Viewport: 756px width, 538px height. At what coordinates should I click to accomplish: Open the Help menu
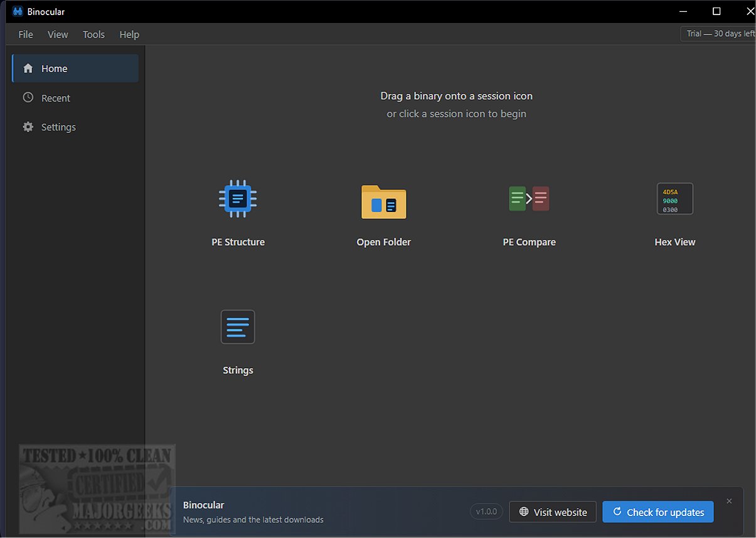(x=129, y=34)
